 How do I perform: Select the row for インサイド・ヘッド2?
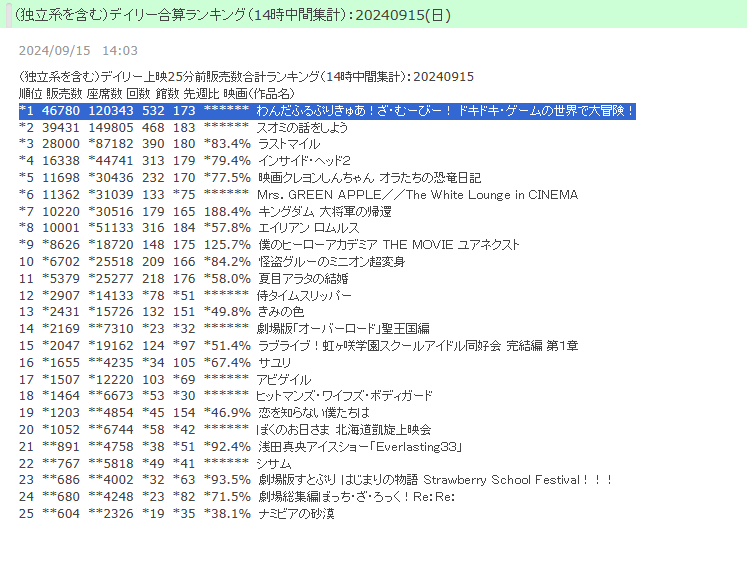pyautogui.click(x=185, y=160)
